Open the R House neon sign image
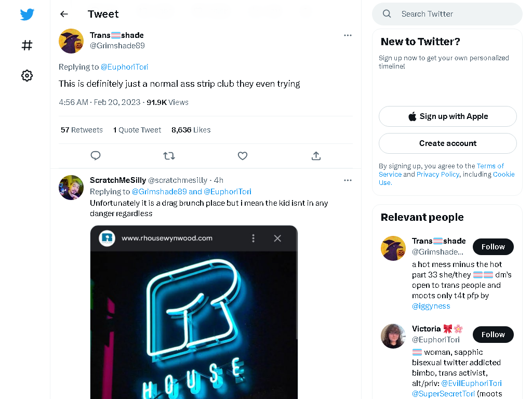532x399 pixels. (x=194, y=325)
